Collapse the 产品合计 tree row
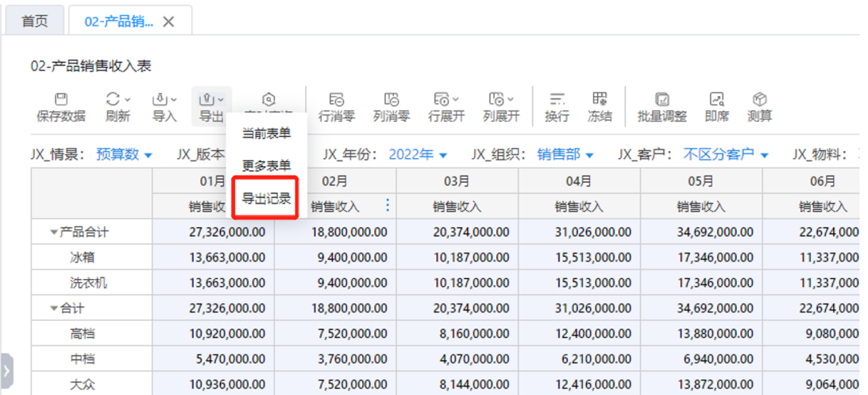868x395 pixels. (54, 233)
